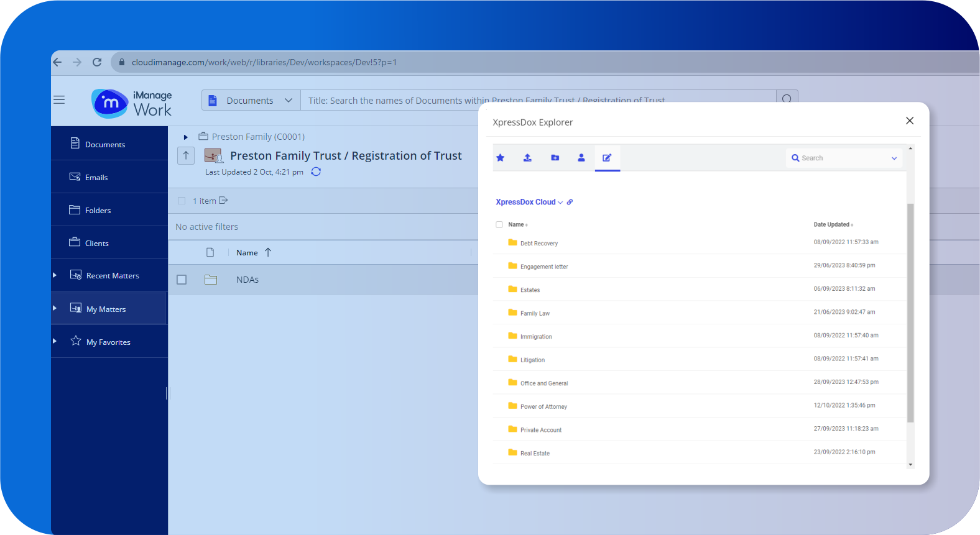Screen dimensions: 980x535
Task: Open the Office and General folder
Action: 544,383
